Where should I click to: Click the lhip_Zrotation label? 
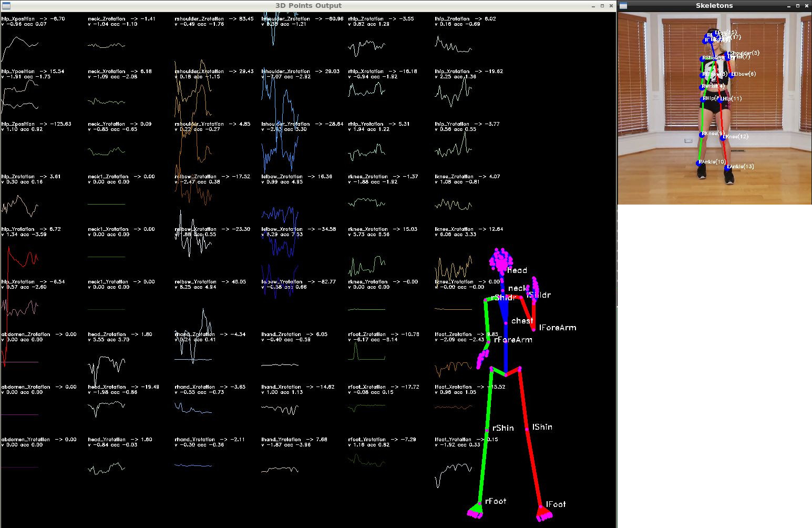point(453,18)
